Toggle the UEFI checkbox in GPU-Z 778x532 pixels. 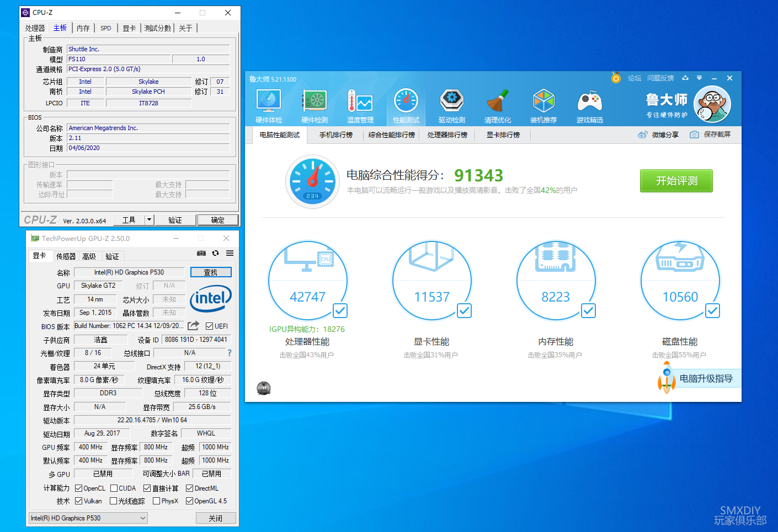pos(209,326)
